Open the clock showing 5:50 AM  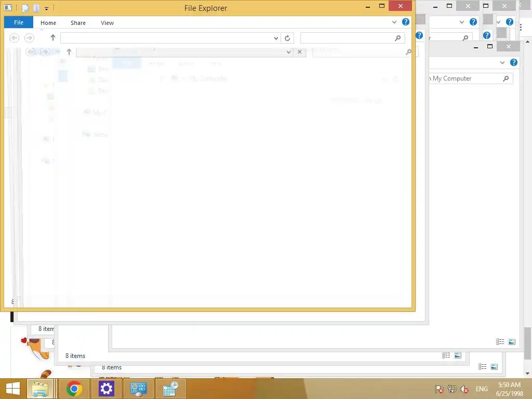[509, 389]
